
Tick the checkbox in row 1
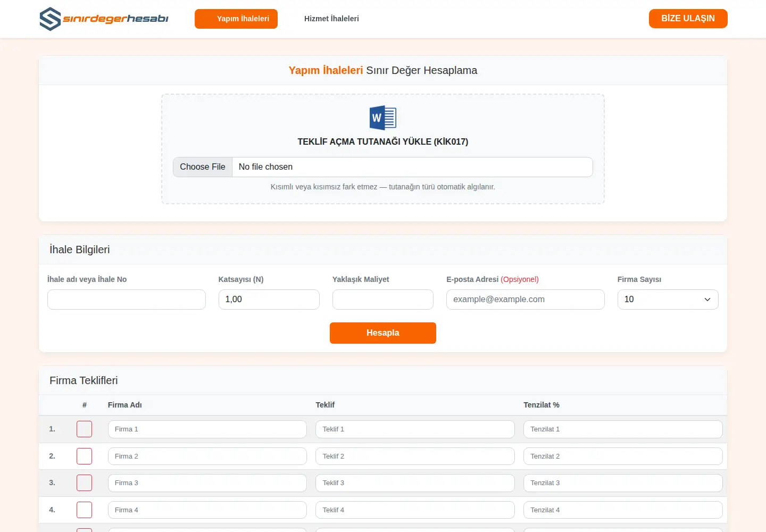pos(85,429)
